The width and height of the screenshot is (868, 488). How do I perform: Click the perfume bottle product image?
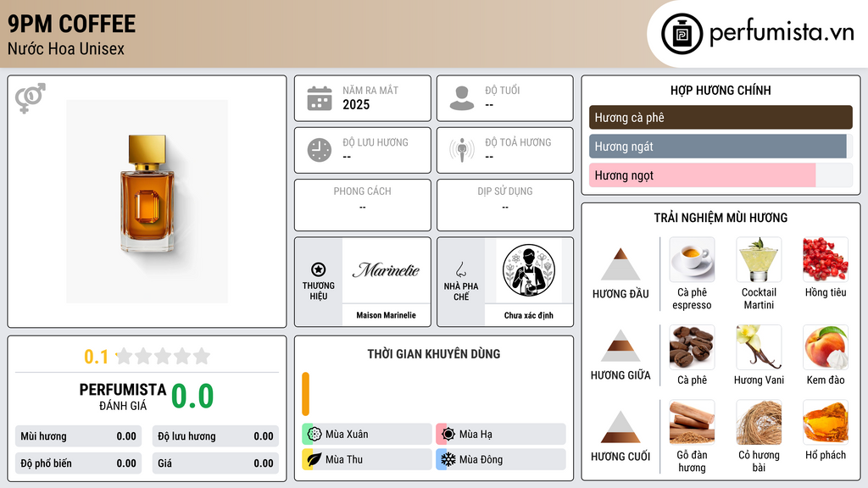point(147,202)
